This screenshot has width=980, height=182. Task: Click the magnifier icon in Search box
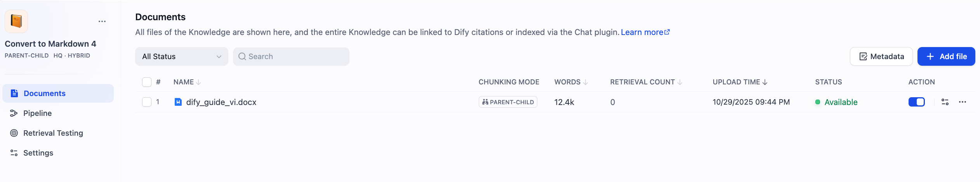click(242, 57)
